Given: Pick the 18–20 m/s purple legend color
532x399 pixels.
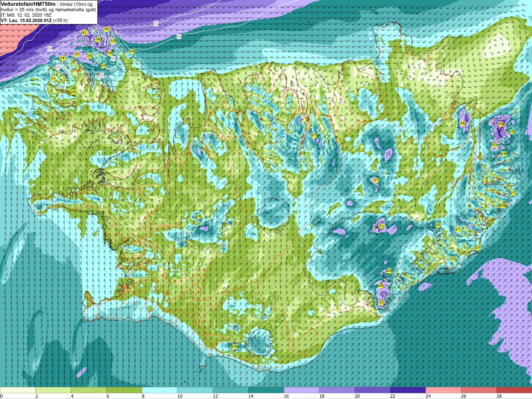Looking at the screenshot, I should [x=337, y=390].
